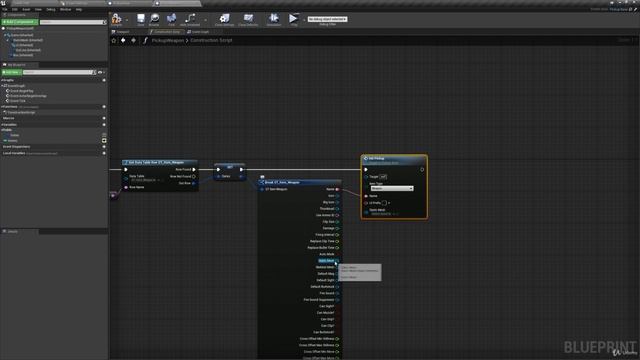Open the View menu
640x360 pixels.
38,9
